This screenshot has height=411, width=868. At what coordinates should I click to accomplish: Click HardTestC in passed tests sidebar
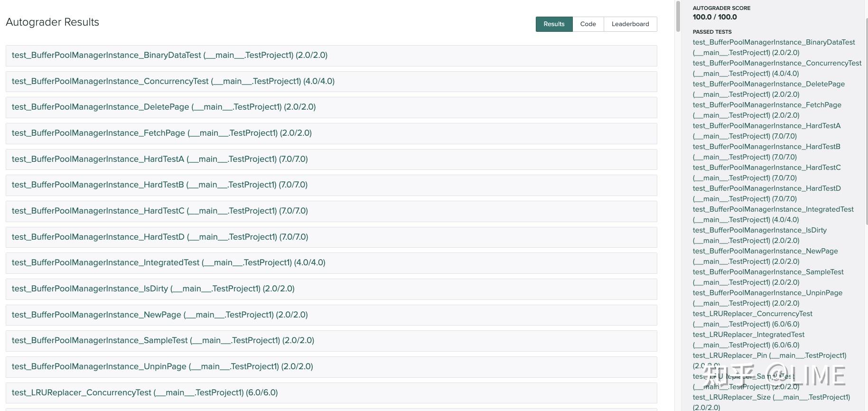pos(766,173)
